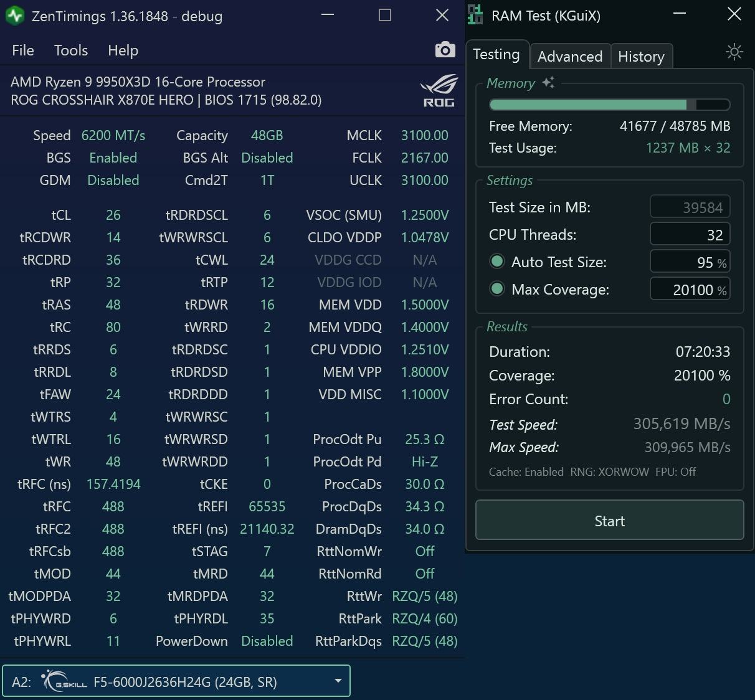Viewport: 755px width, 700px height.
Task: Open the Help menu in ZenTimings
Action: tap(123, 50)
